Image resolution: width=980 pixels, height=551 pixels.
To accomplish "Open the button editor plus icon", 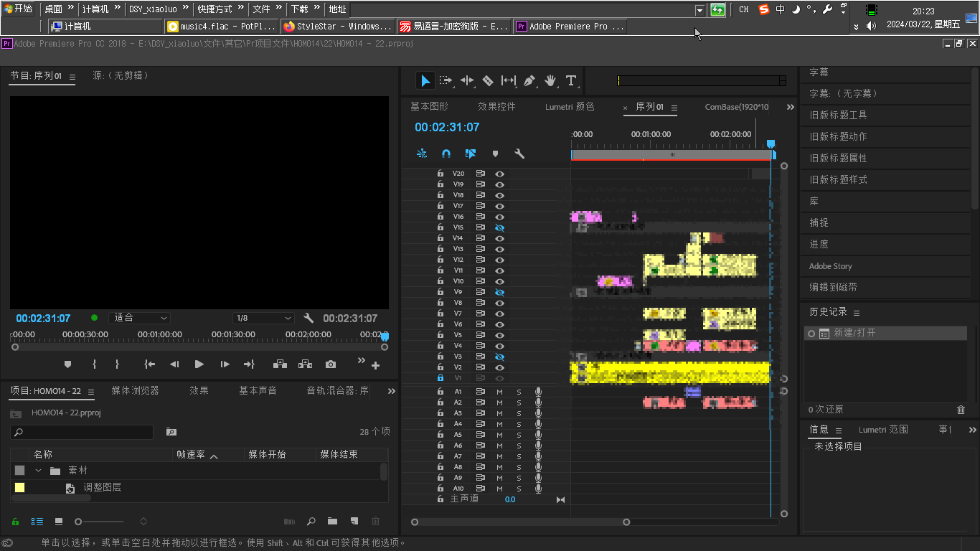I will (x=375, y=365).
